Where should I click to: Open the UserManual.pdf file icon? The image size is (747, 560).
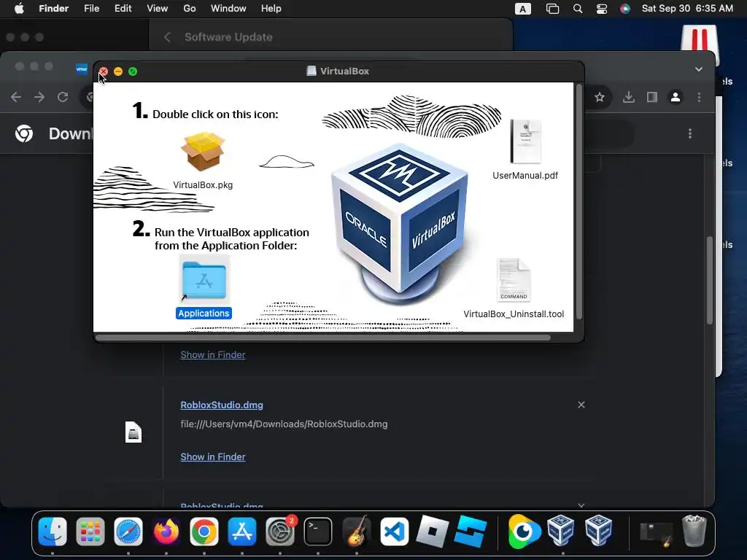525,141
